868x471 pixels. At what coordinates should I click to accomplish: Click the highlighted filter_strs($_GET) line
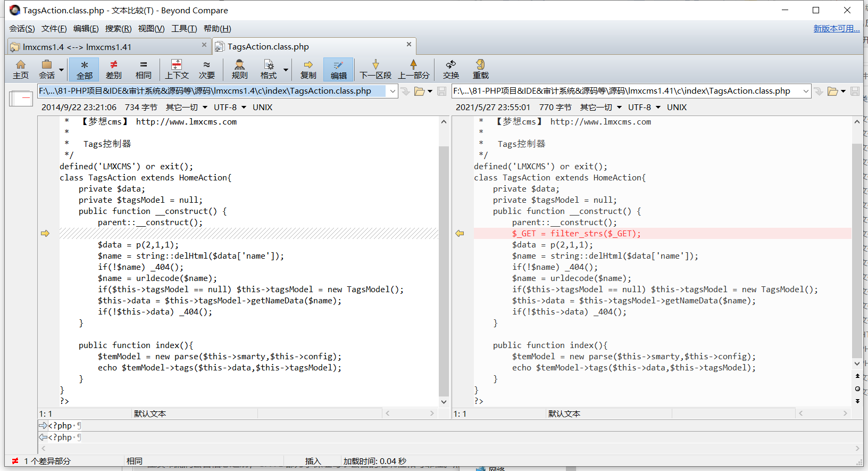pyautogui.click(x=662, y=233)
